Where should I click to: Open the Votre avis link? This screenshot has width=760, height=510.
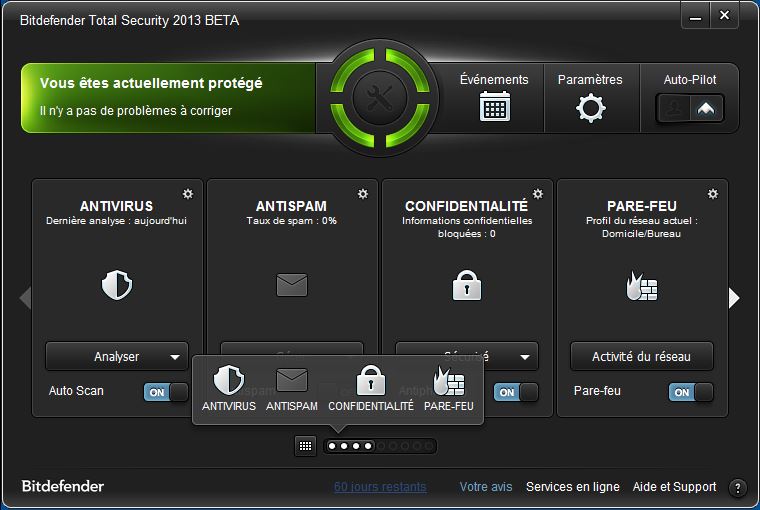pos(486,487)
